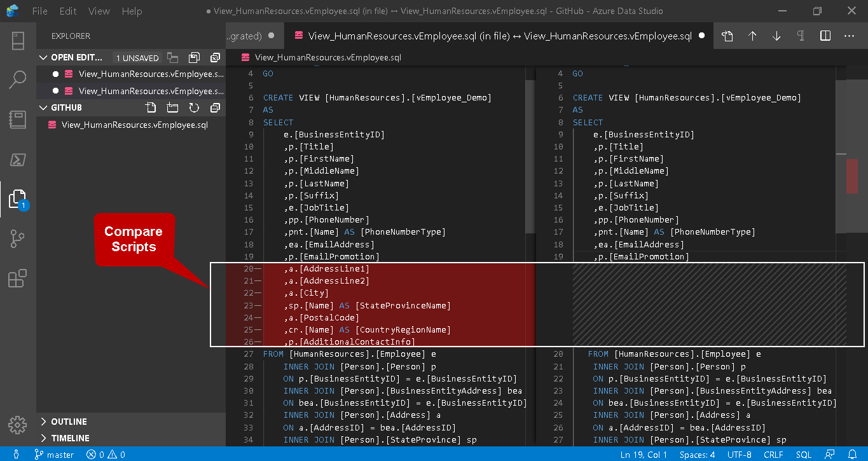Open the Extensions view

pyautogui.click(x=18, y=279)
